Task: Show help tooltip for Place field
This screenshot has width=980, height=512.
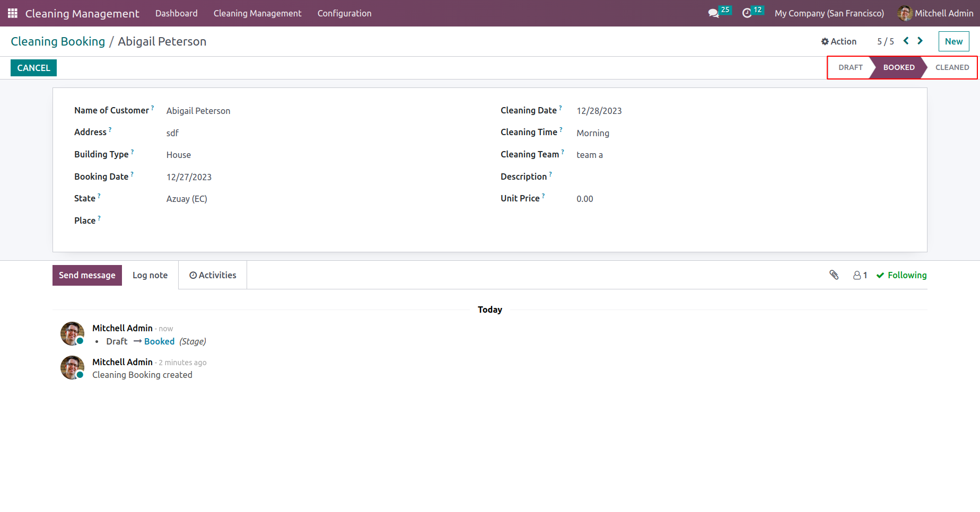Action: [x=99, y=218]
